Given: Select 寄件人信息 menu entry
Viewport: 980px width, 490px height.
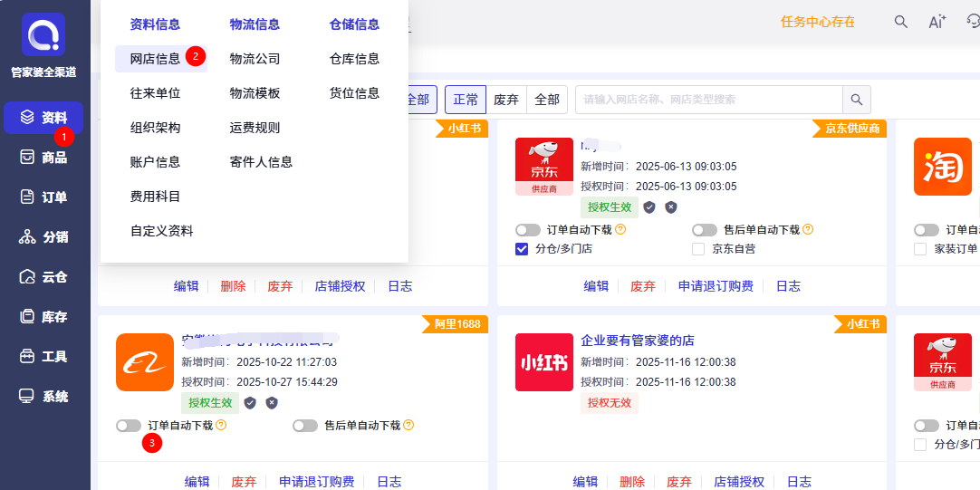Looking at the screenshot, I should [261, 162].
